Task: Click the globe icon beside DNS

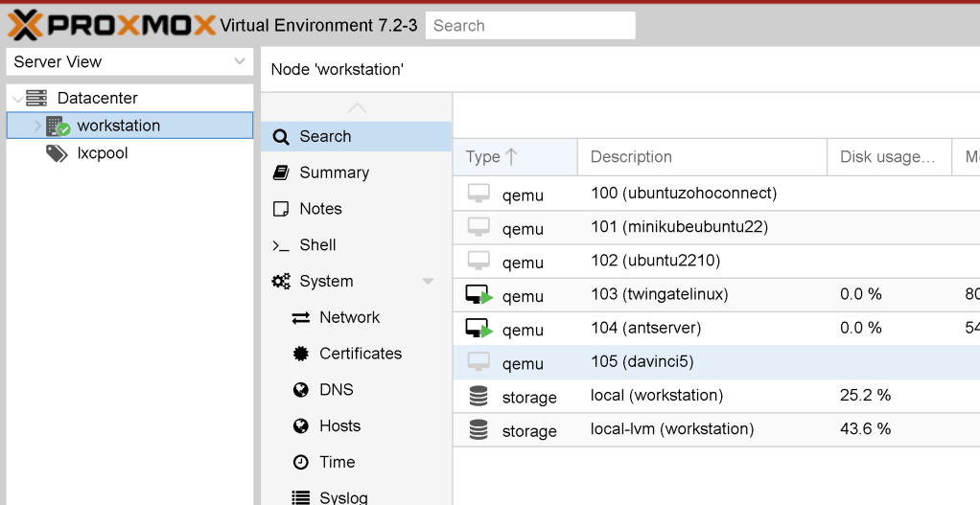Action: coord(301,390)
